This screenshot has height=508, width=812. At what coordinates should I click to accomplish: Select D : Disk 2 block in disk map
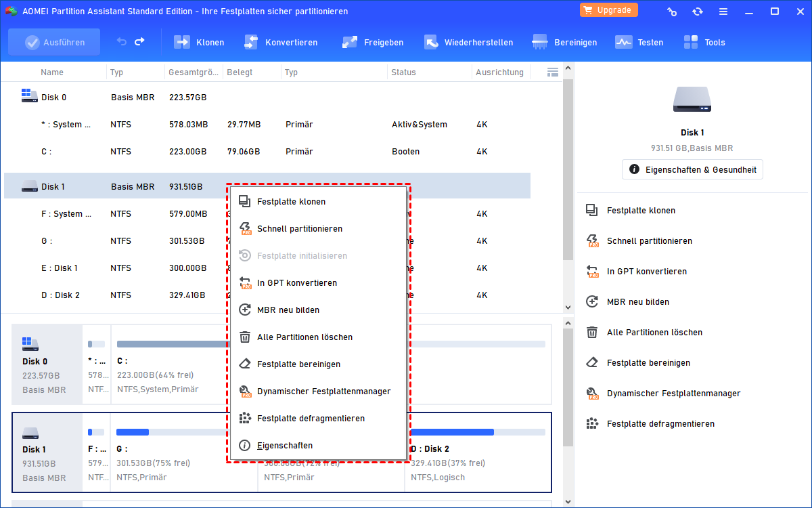click(478, 452)
